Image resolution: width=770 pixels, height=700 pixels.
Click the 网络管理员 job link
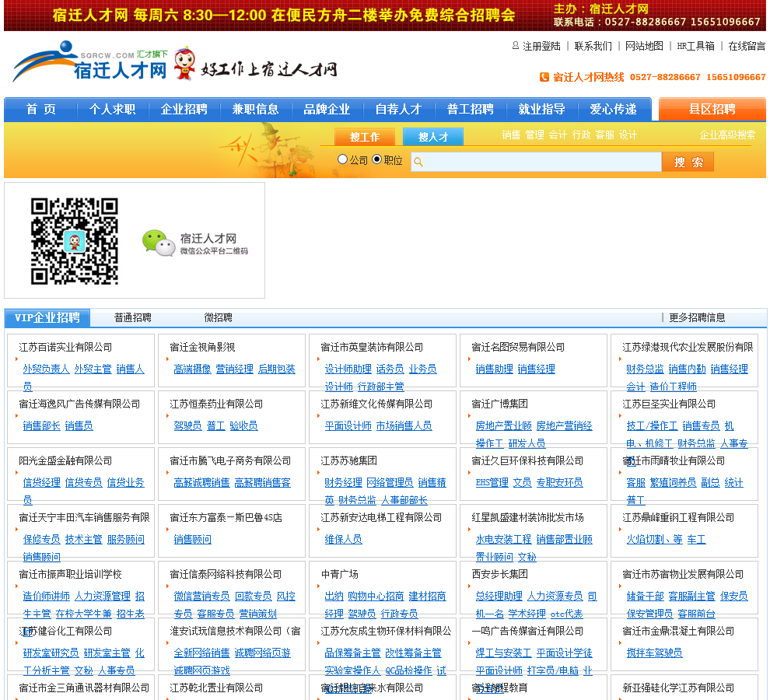[x=390, y=483]
